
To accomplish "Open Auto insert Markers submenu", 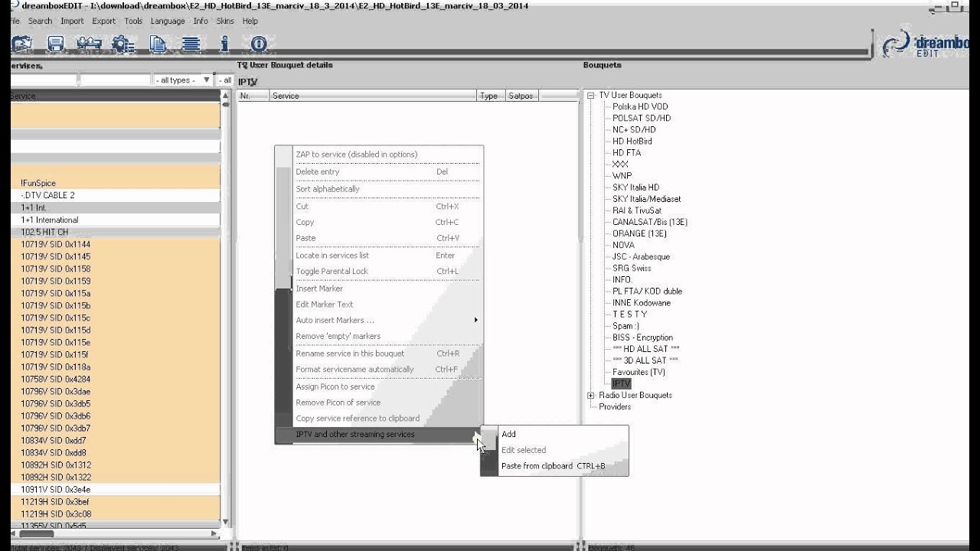I will click(387, 321).
